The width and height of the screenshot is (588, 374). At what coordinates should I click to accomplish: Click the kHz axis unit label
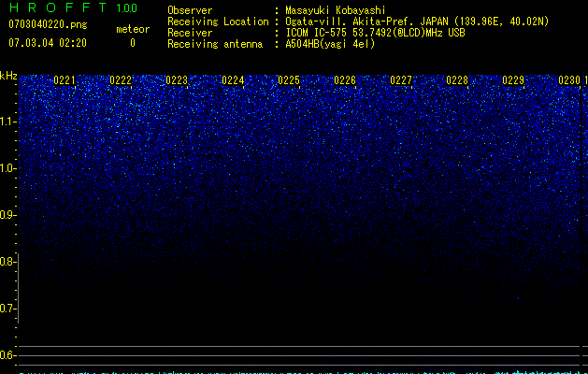coord(8,76)
